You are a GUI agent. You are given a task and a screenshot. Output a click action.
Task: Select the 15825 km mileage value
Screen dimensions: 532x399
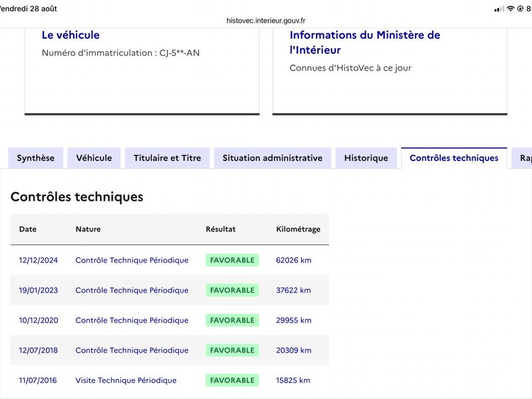coord(293,380)
